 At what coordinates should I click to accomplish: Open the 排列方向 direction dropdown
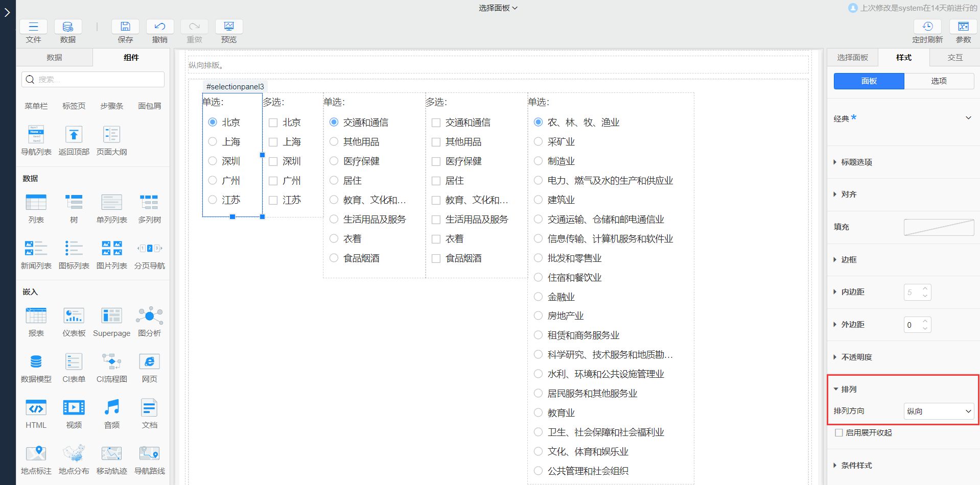click(x=938, y=411)
